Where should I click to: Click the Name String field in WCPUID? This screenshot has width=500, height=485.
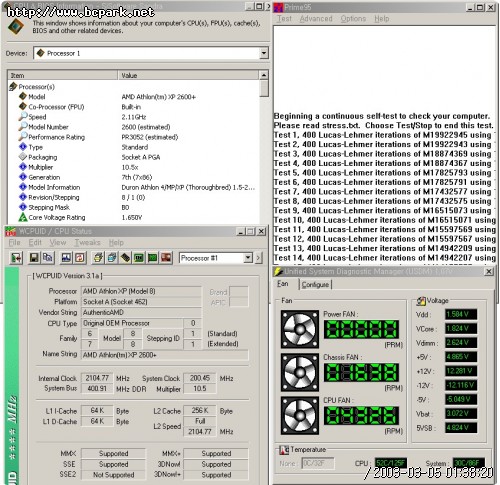pyautogui.click(x=165, y=355)
